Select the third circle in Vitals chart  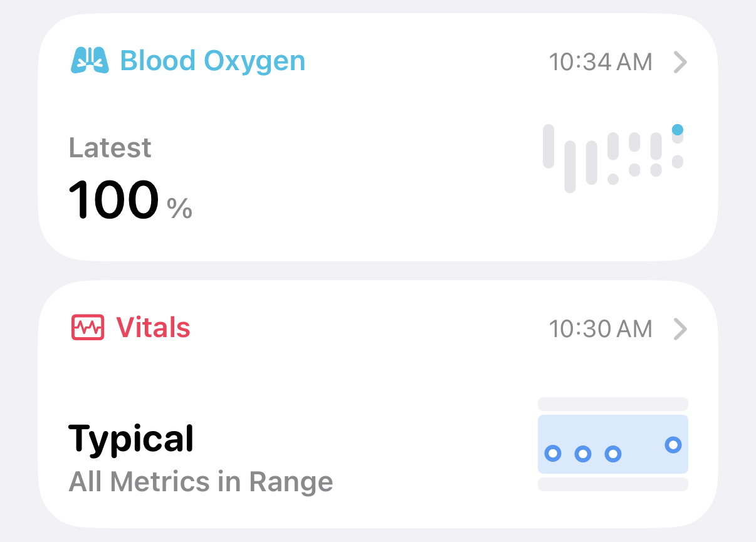coord(613,454)
